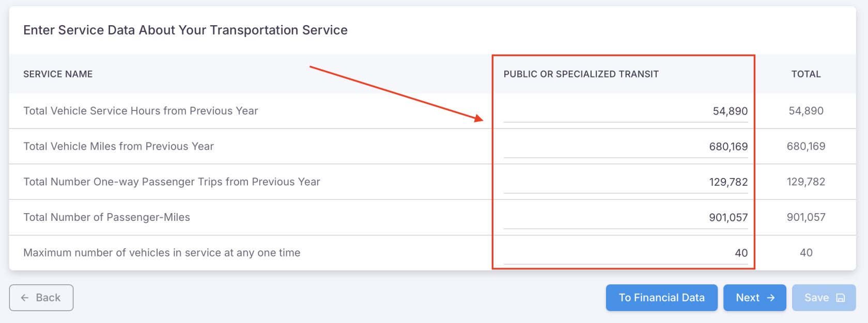Click the Enter Service Data title text
The width and height of the screenshot is (868, 323).
click(x=185, y=30)
